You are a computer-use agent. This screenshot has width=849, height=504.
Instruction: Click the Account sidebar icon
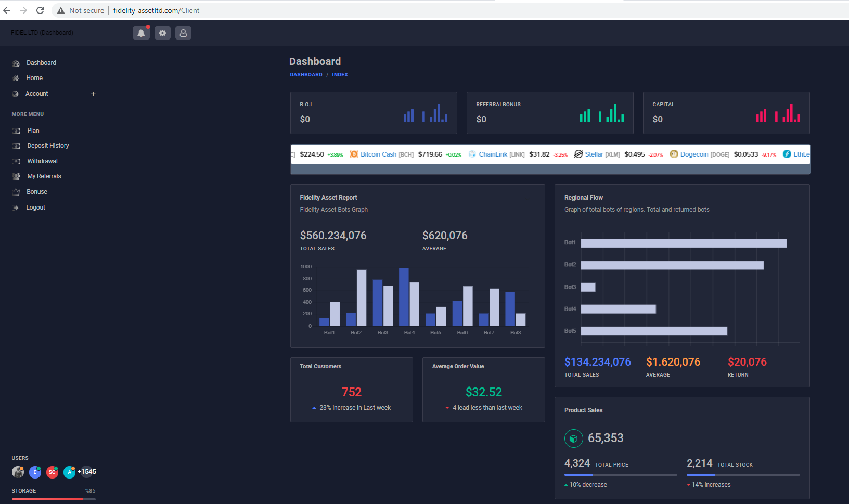[15, 94]
